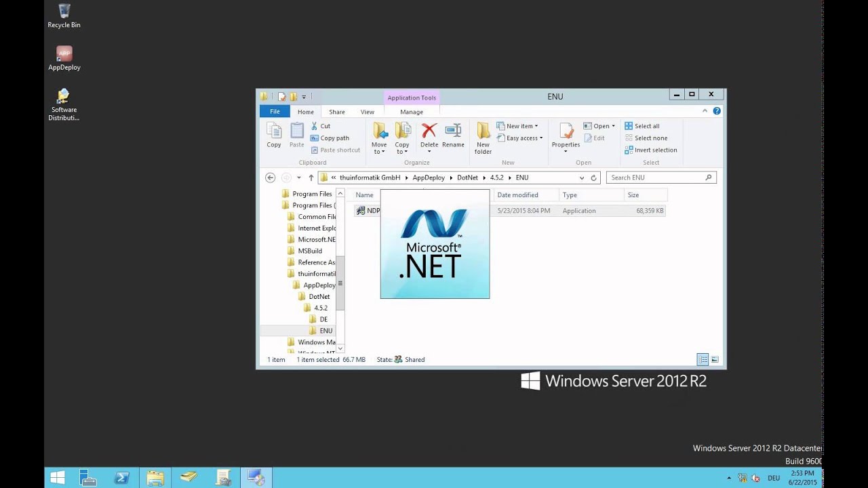
Task: Delete the selected file with red X
Action: pos(429,138)
